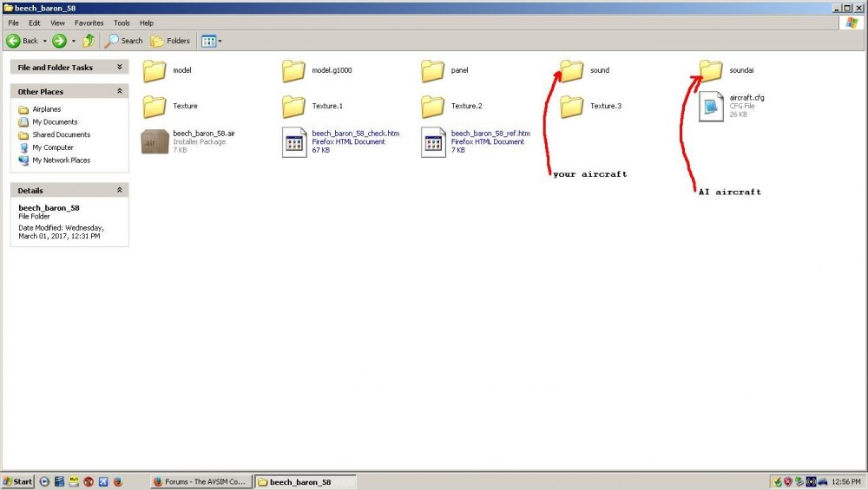
Task: Select the sound folder icon
Action: (571, 71)
